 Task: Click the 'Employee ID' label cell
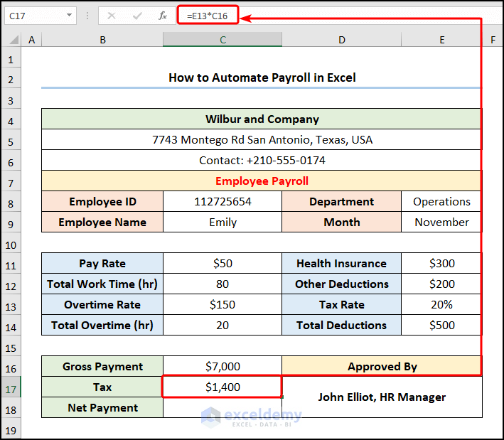coord(102,202)
